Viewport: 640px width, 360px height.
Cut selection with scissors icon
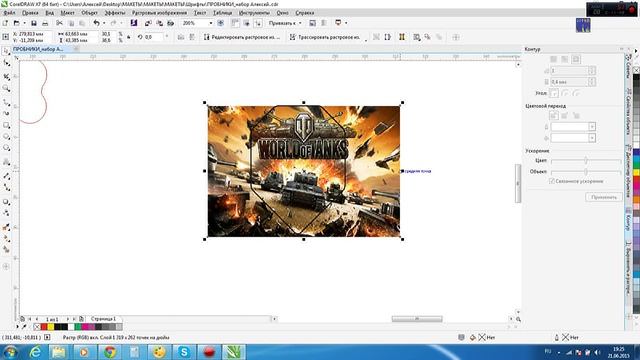[x=60, y=23]
